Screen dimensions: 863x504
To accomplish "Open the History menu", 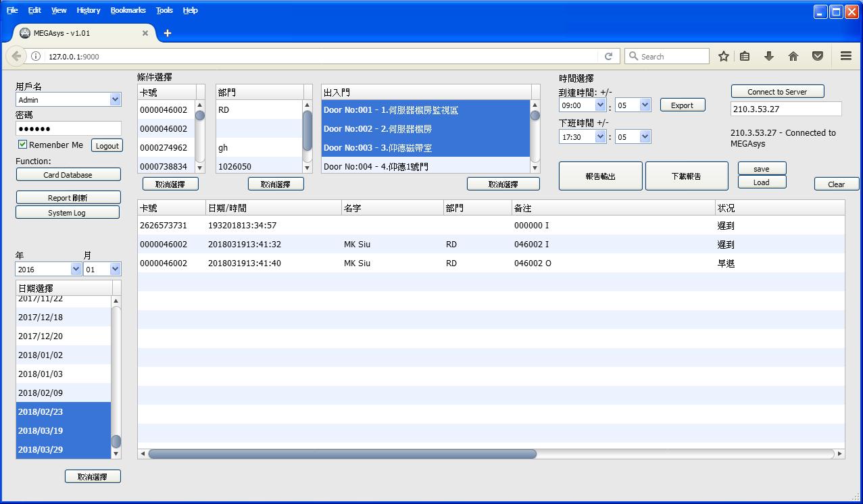I will coord(88,10).
